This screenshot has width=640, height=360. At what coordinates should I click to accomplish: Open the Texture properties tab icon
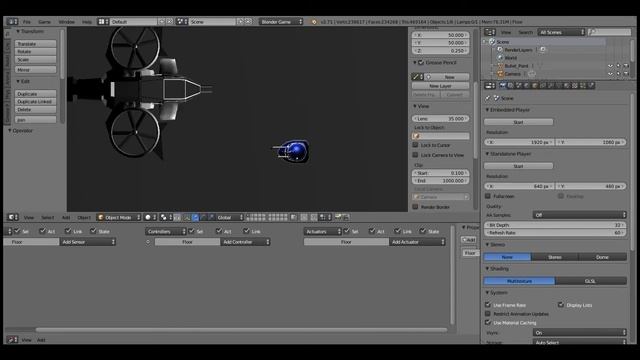575,85
